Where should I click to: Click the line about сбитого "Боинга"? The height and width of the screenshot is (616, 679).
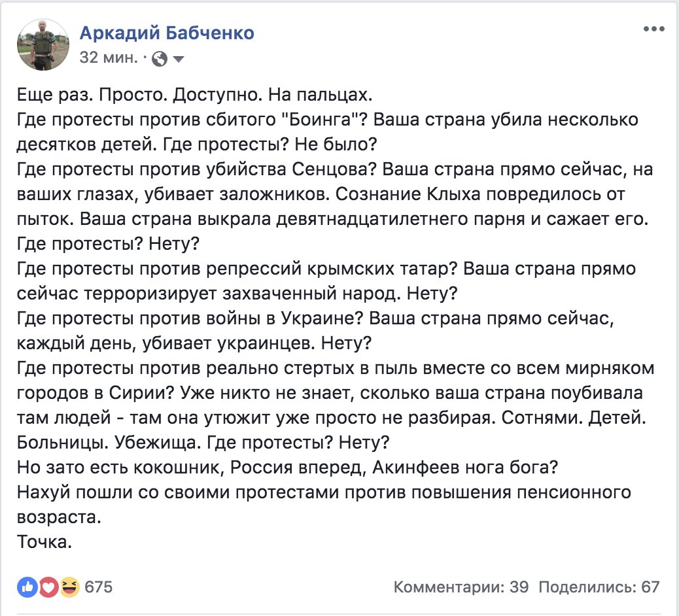(x=327, y=120)
